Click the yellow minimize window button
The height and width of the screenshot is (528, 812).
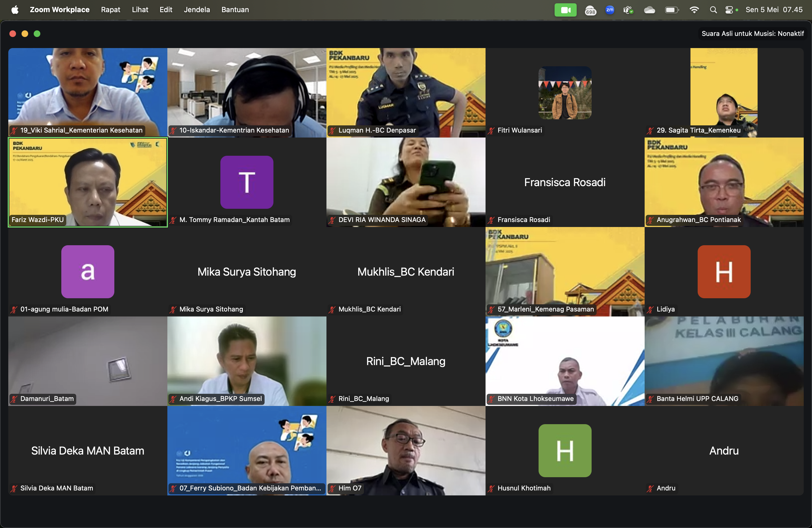[25, 33]
